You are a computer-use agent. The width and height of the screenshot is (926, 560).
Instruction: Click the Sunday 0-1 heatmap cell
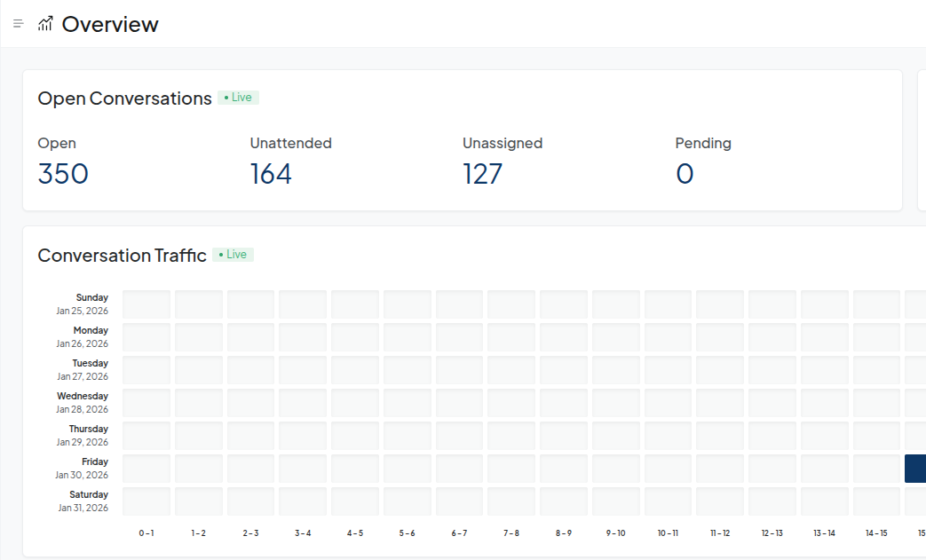tap(146, 304)
